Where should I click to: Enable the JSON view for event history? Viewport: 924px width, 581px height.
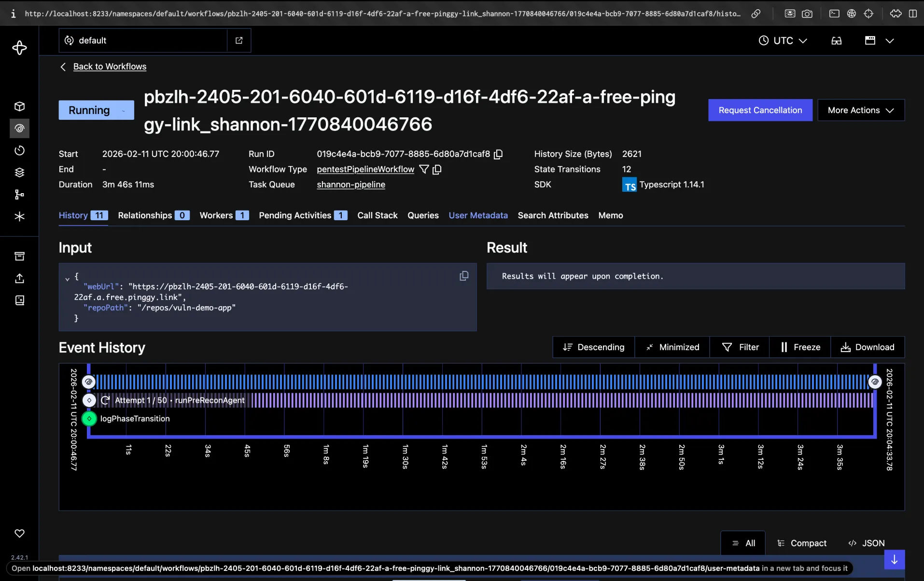tap(866, 543)
